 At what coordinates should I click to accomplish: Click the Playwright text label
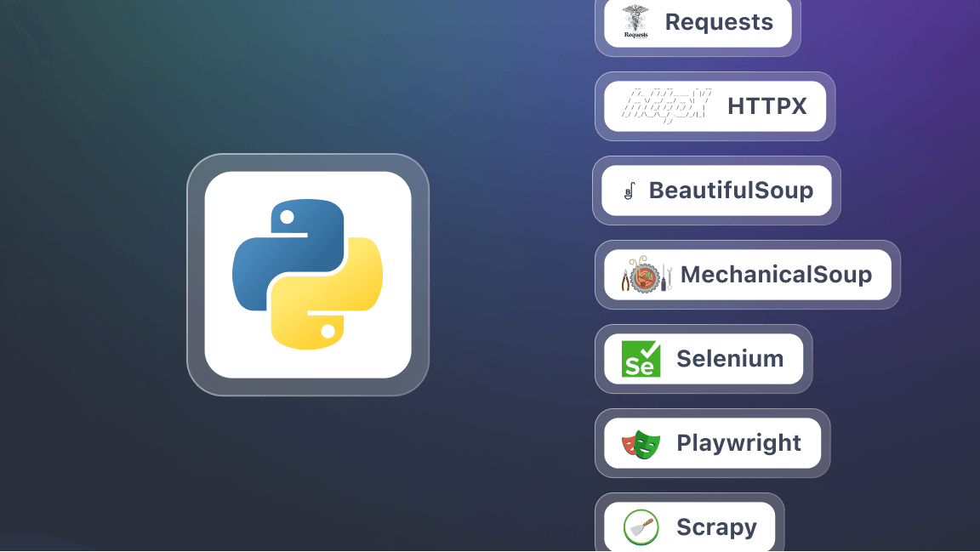(738, 442)
